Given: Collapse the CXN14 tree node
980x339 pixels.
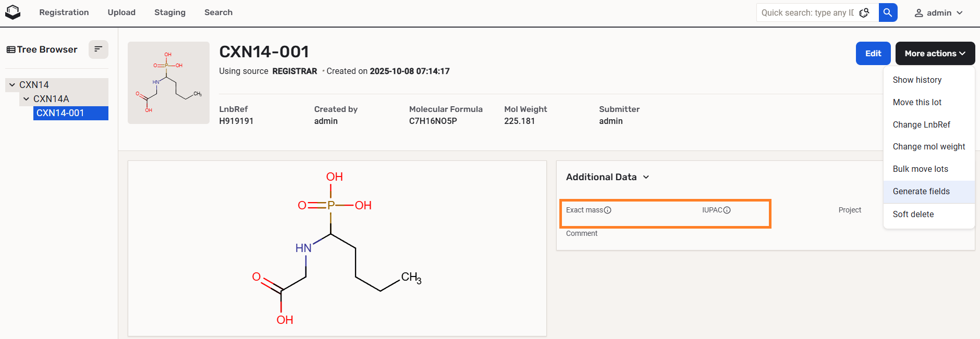Looking at the screenshot, I should [12, 85].
